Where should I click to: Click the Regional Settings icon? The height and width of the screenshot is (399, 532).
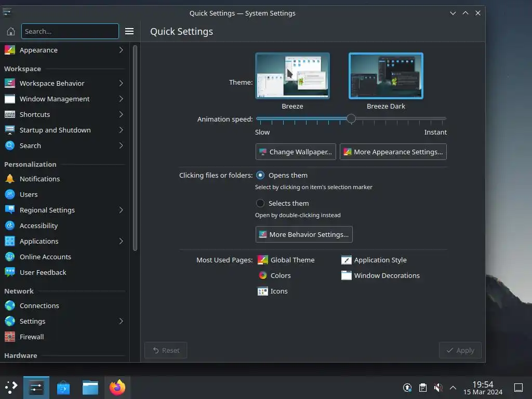tap(10, 210)
